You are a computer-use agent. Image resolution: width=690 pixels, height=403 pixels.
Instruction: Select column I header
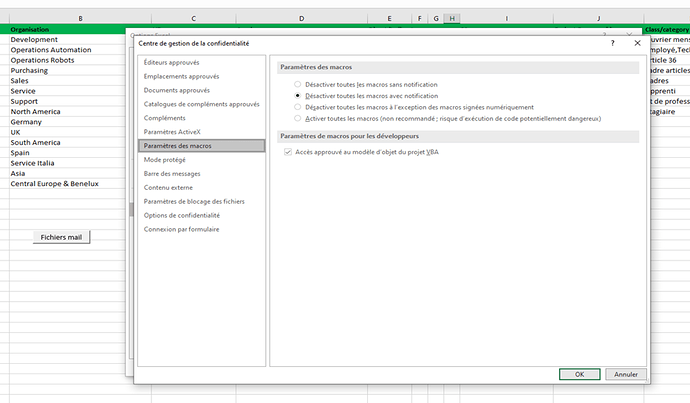[506, 18]
